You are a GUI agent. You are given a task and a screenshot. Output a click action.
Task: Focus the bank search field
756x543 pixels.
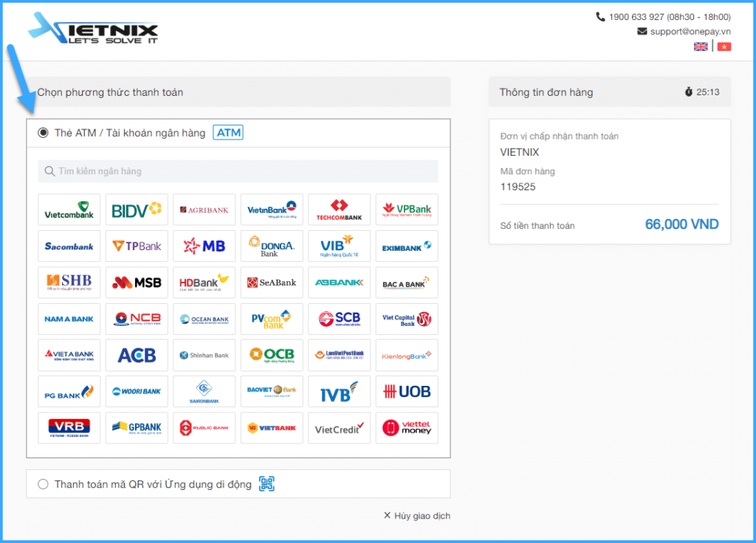238,171
